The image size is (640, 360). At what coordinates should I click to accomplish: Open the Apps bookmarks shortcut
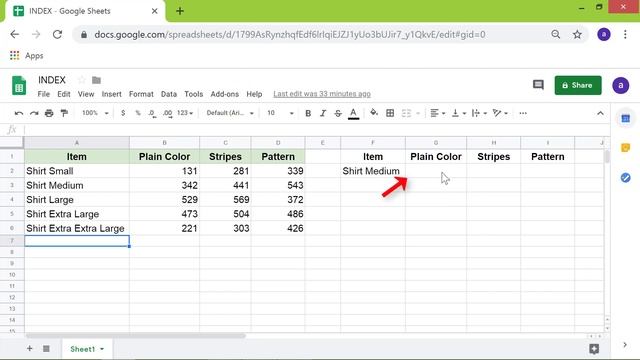coord(27,56)
